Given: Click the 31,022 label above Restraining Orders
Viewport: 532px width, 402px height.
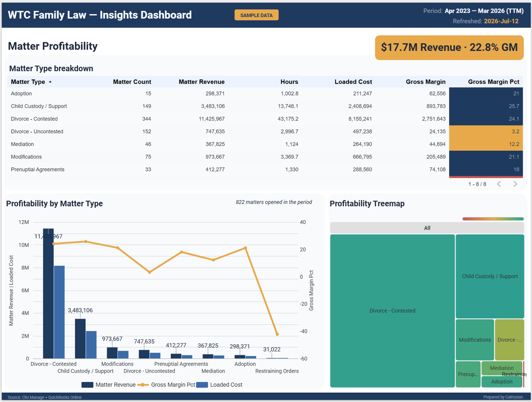Looking at the screenshot, I should [272, 349].
